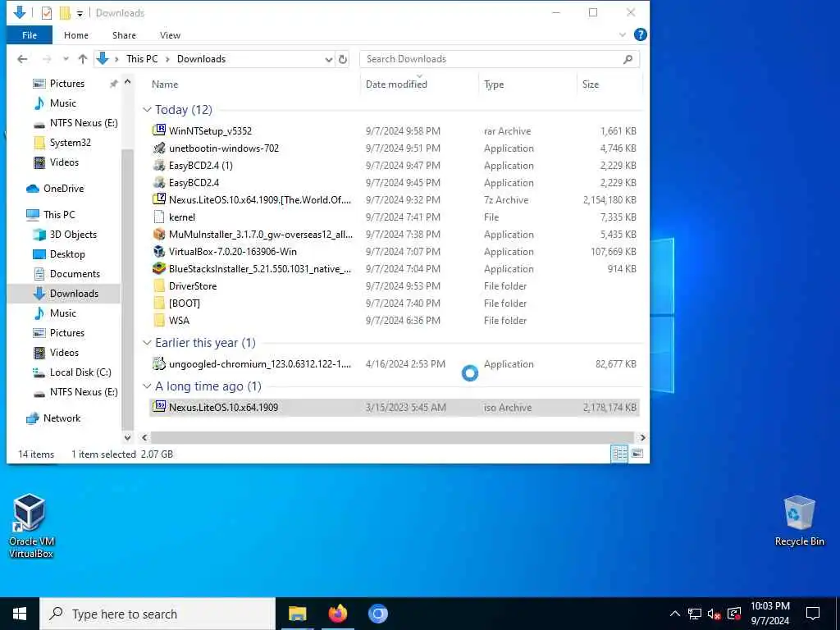
Task: Click the WinNTSetup_v5352 rar archive icon
Action: pos(159,130)
